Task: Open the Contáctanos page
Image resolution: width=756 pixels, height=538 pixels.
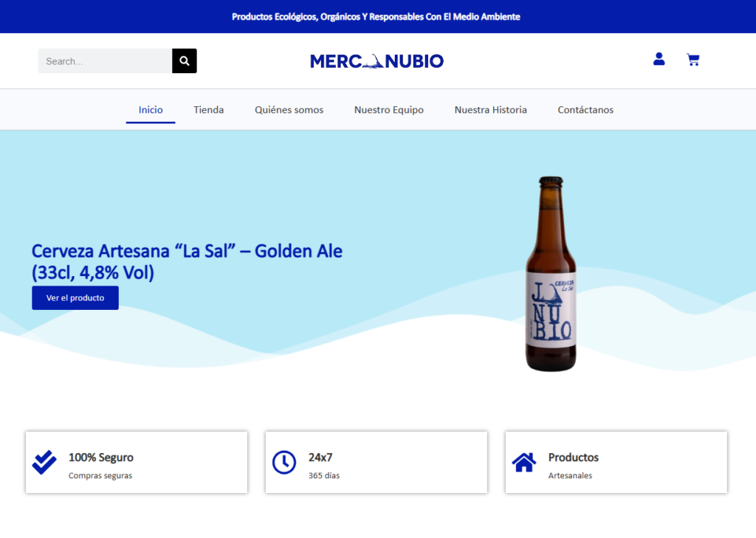Action: click(x=585, y=110)
